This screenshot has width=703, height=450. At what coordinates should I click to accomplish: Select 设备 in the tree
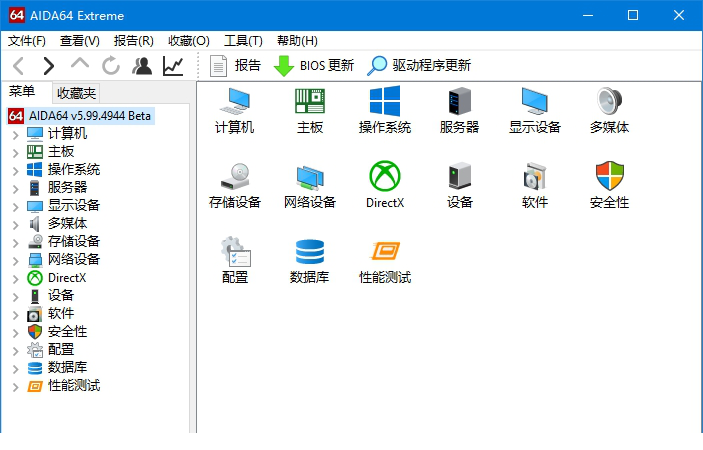click(61, 295)
